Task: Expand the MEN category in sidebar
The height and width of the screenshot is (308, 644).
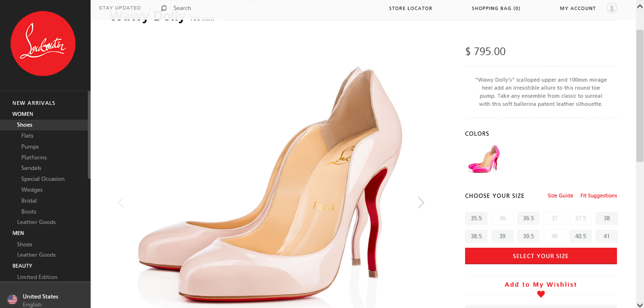Action: [x=18, y=233]
